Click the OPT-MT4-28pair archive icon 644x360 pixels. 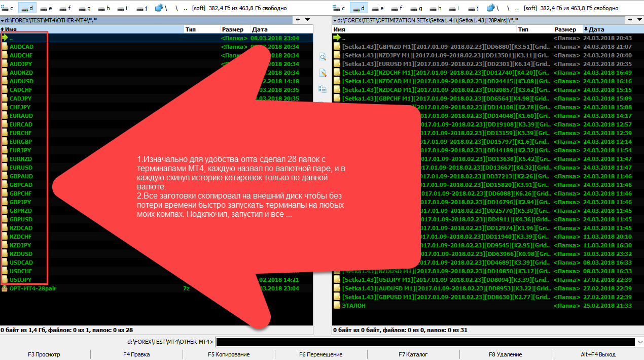[5, 288]
